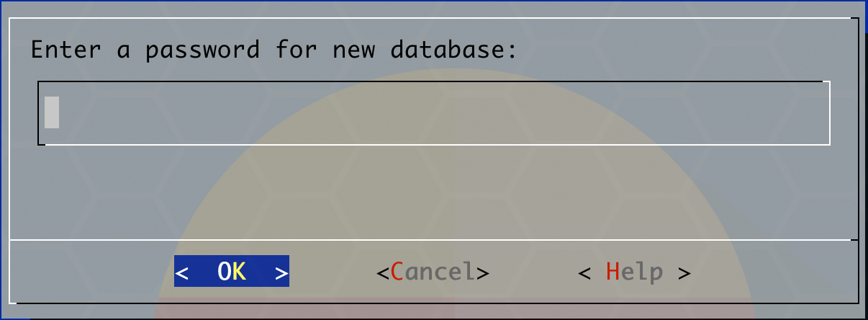
Task: Click the right angle bracket of OK
Action: tap(281, 272)
